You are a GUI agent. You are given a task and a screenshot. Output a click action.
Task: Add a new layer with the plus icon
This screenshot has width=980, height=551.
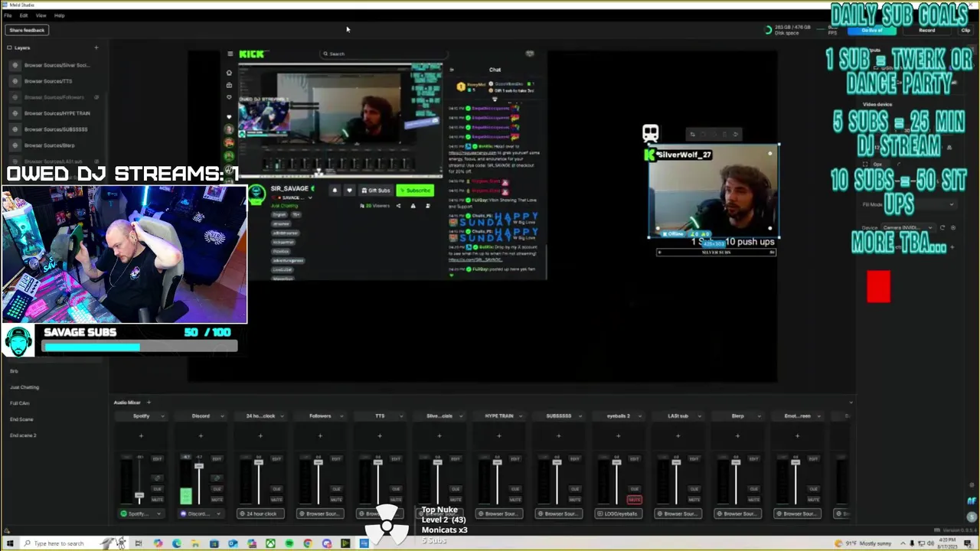click(x=96, y=47)
